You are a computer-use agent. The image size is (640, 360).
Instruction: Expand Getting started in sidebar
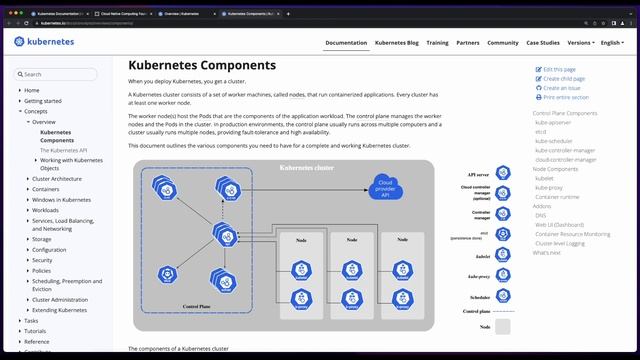point(20,101)
